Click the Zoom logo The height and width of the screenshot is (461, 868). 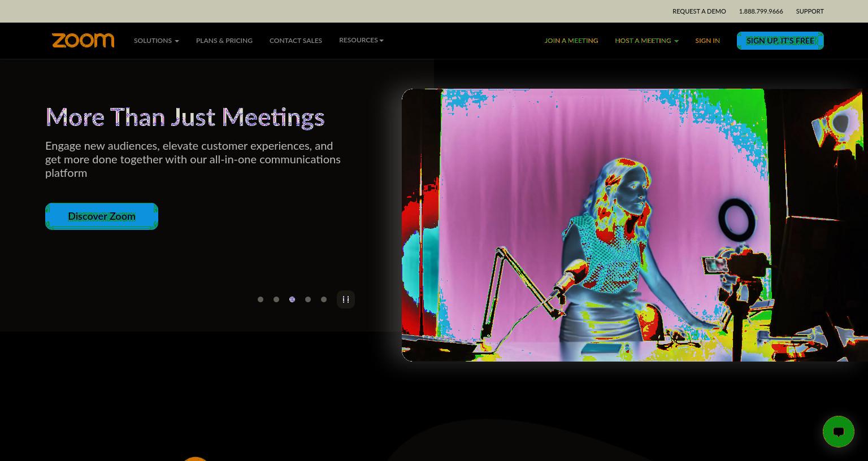[83, 40]
